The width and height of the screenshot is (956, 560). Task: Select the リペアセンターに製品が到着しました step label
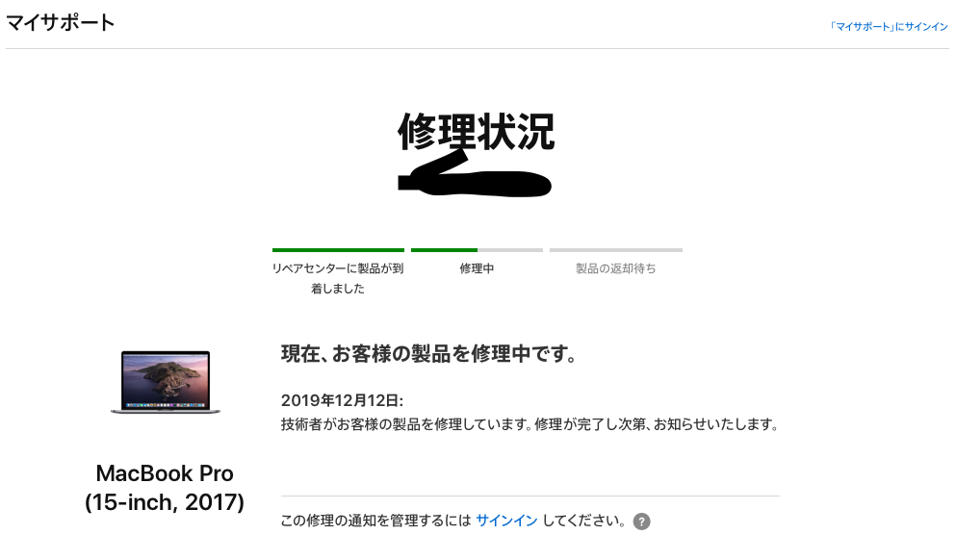tap(338, 278)
